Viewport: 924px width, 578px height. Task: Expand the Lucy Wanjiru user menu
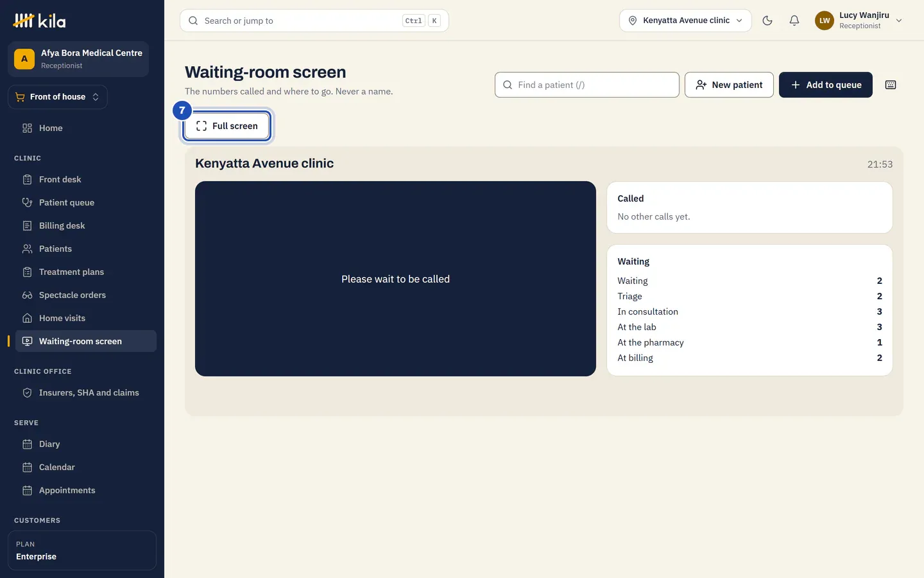point(859,21)
